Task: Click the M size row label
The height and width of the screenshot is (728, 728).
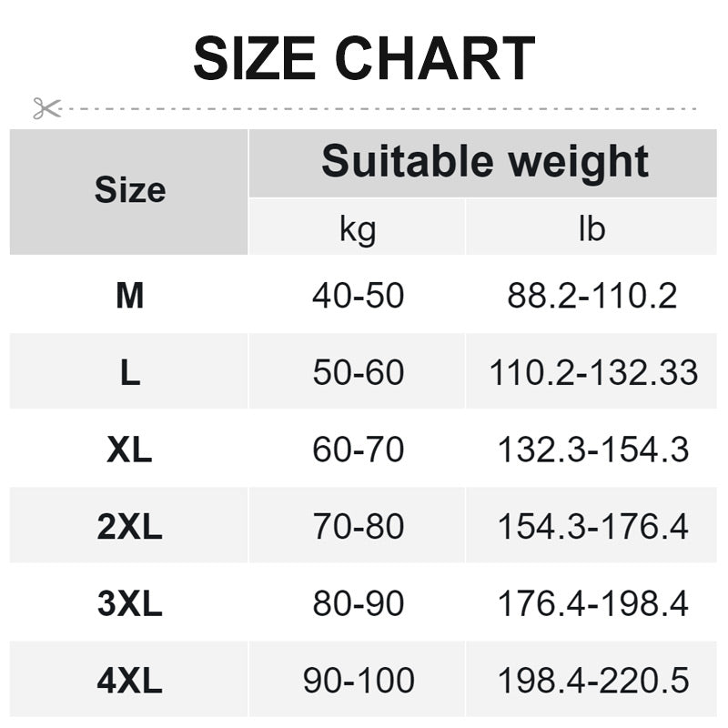Action: 129,295
